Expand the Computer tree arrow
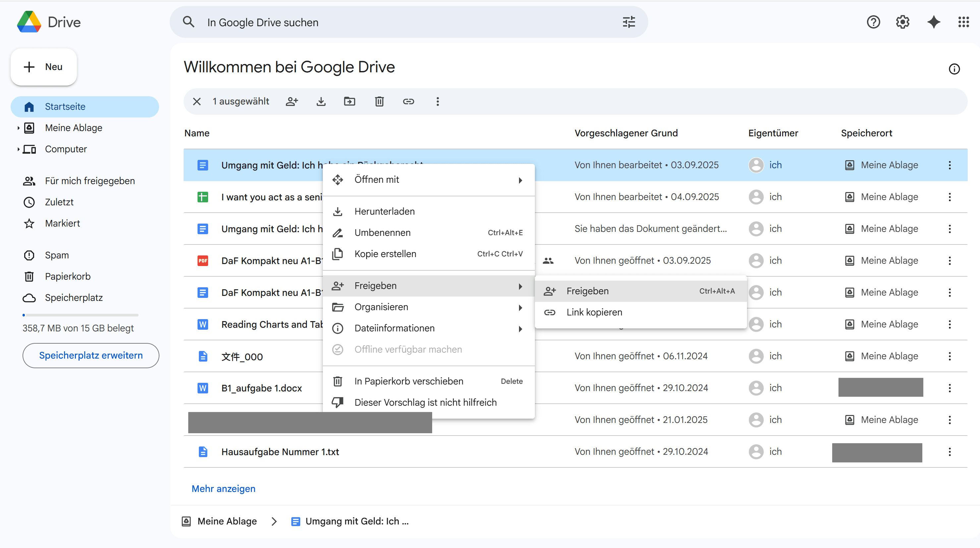The image size is (980, 548). [x=18, y=149]
